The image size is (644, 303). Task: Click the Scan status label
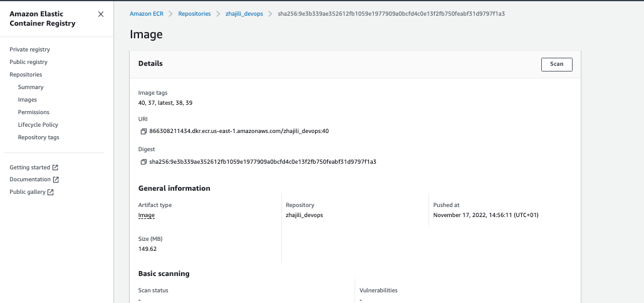[x=153, y=290]
